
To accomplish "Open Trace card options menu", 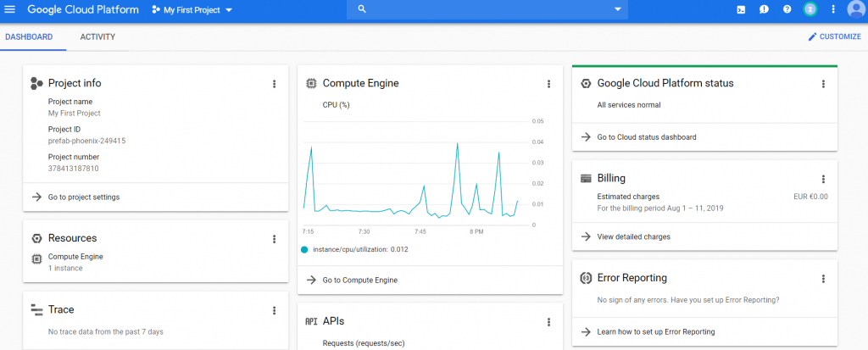I will [274, 311].
